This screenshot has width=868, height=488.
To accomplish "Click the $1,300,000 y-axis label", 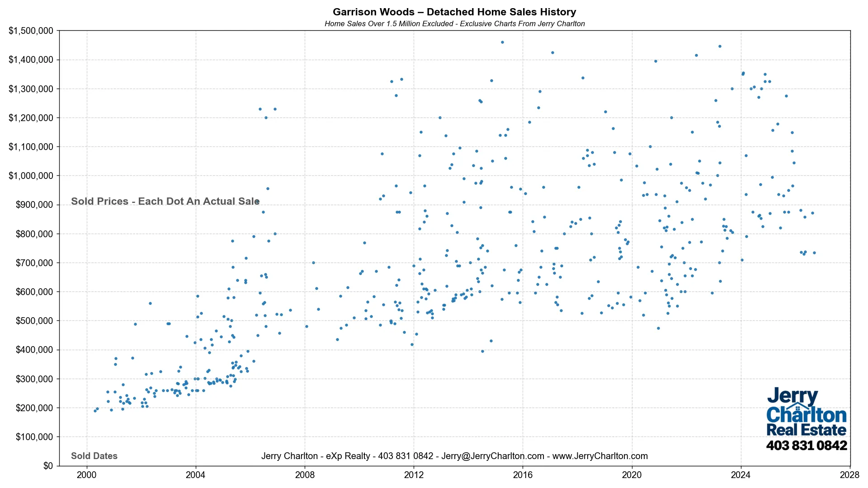I will tap(31, 89).
